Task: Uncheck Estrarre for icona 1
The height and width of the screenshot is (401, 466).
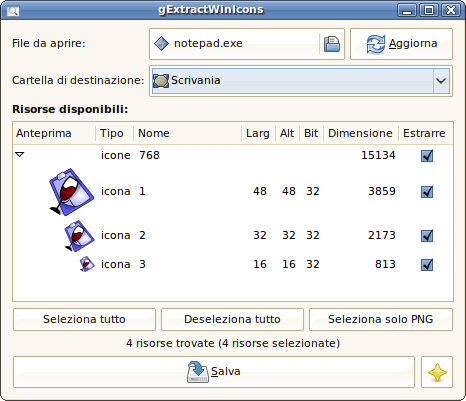Action: 427,192
